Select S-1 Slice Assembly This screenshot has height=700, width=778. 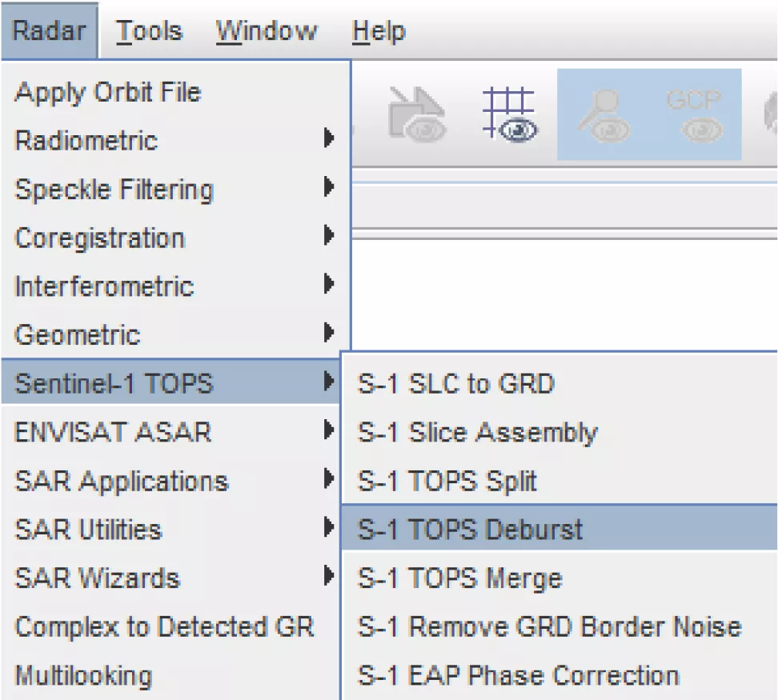point(559,432)
